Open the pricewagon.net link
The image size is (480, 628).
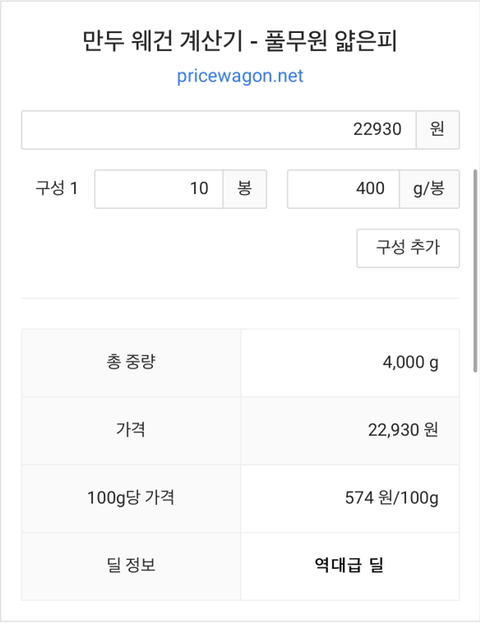pyautogui.click(x=240, y=76)
